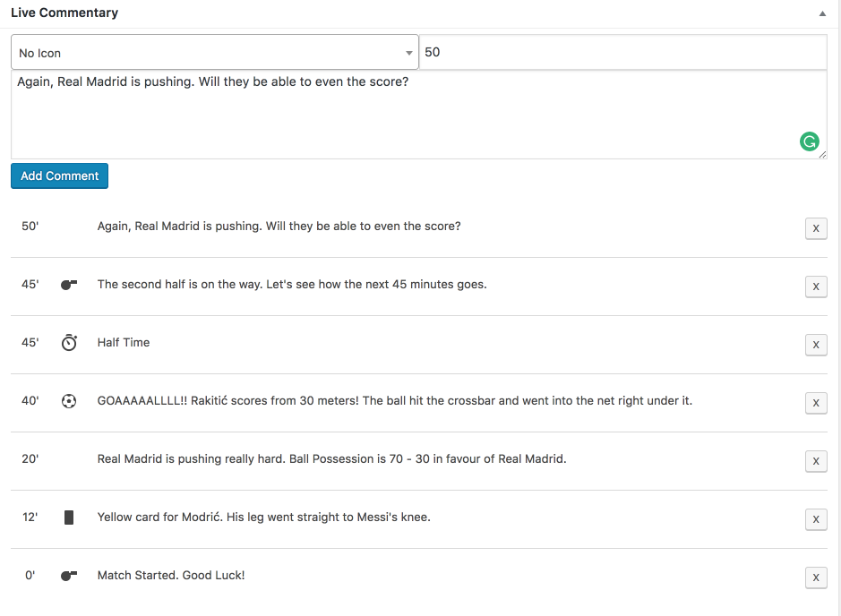This screenshot has height=616, width=841.
Task: Click the minute input field showing 50
Action: click(622, 52)
